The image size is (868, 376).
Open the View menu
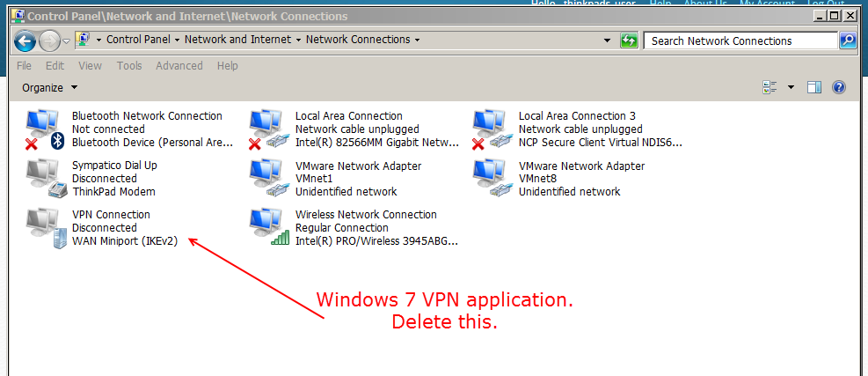pyautogui.click(x=90, y=65)
